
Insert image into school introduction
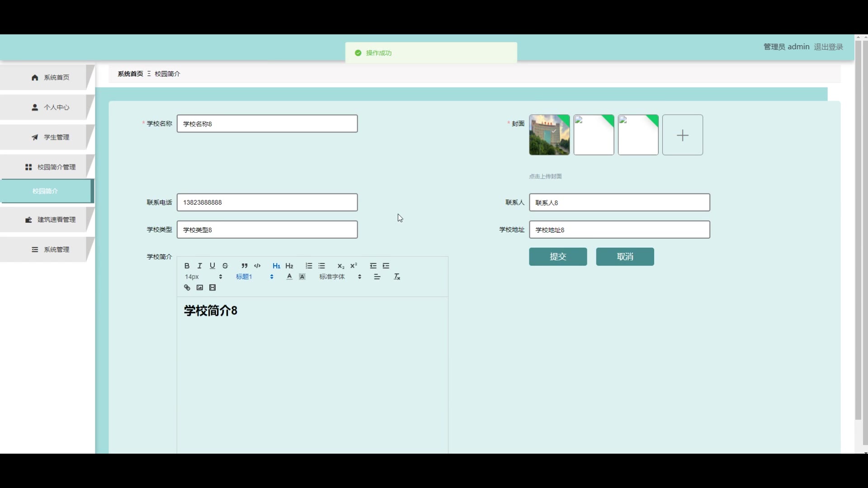pos(200,288)
